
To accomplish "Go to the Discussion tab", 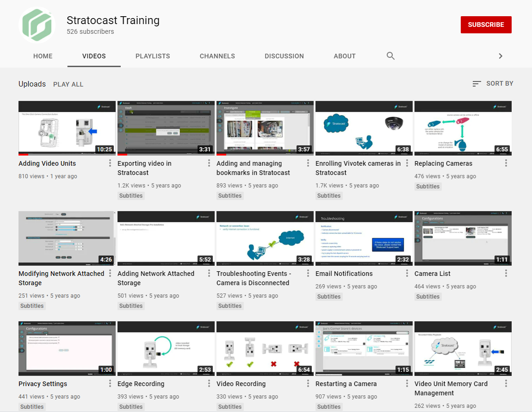I will (284, 56).
